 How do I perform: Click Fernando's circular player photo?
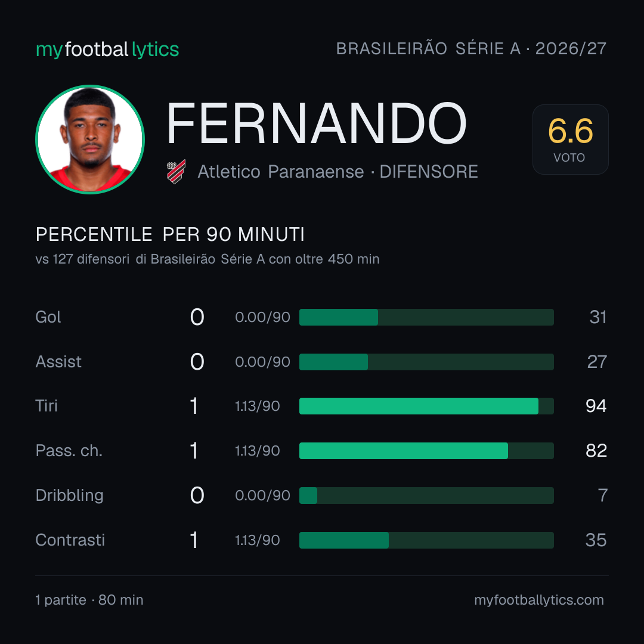90,139
